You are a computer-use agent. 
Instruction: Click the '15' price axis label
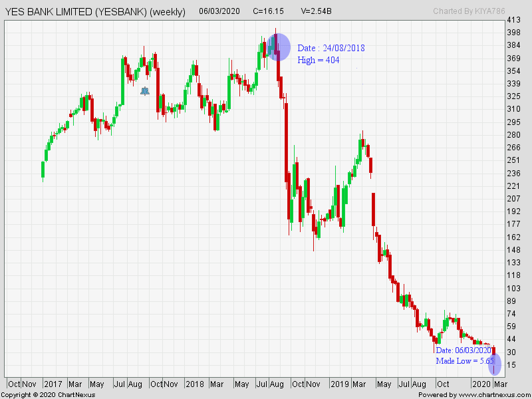point(511,365)
